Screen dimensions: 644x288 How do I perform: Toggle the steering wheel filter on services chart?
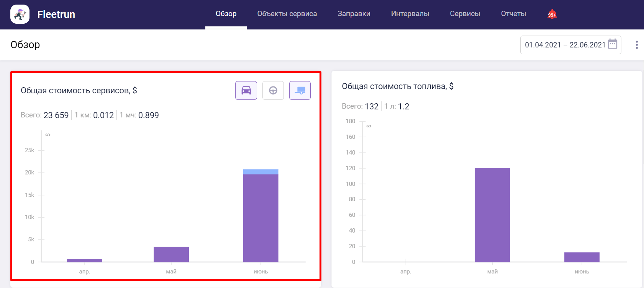tap(273, 91)
